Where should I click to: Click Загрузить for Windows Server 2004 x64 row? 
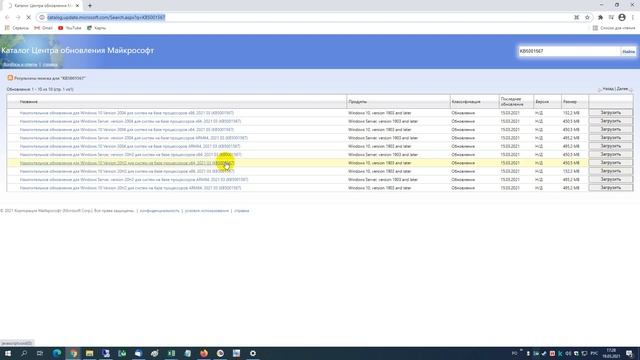(611, 121)
